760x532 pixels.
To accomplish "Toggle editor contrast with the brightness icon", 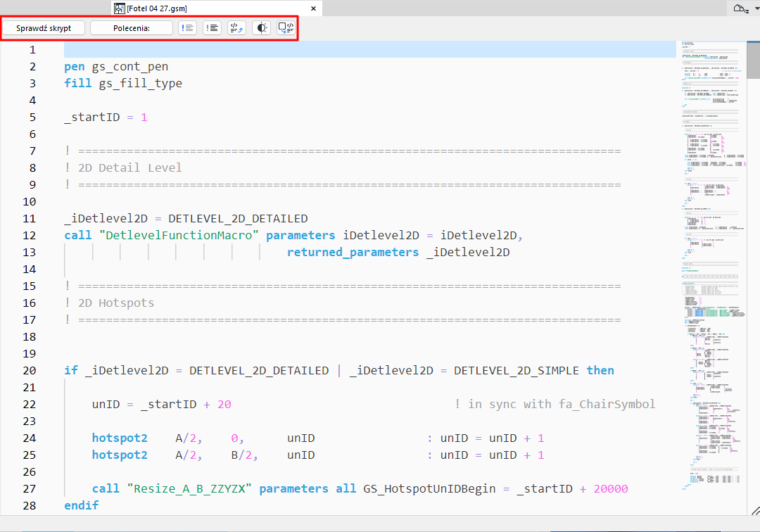I will click(260, 27).
